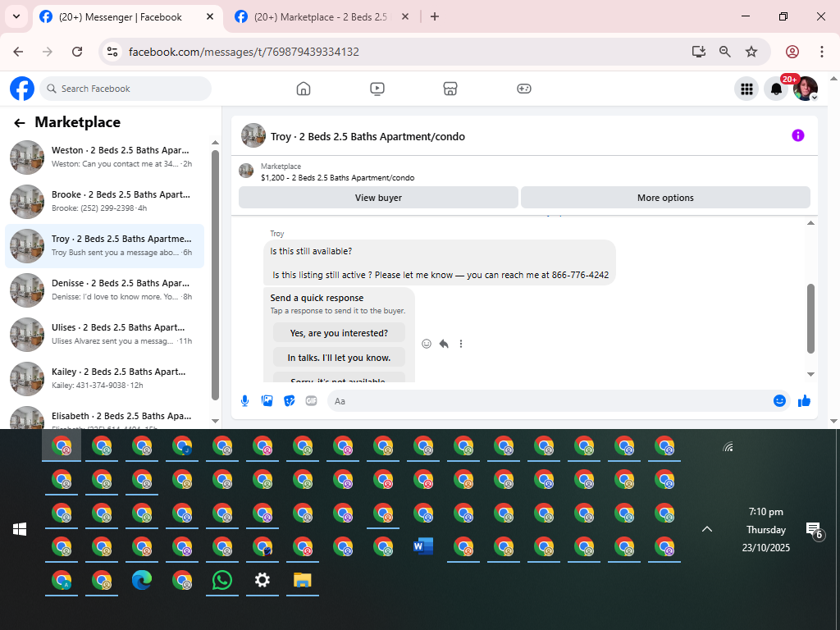Viewport: 840px width, 630px height.
Task: Show hidden system tray icons
Action: click(x=707, y=529)
